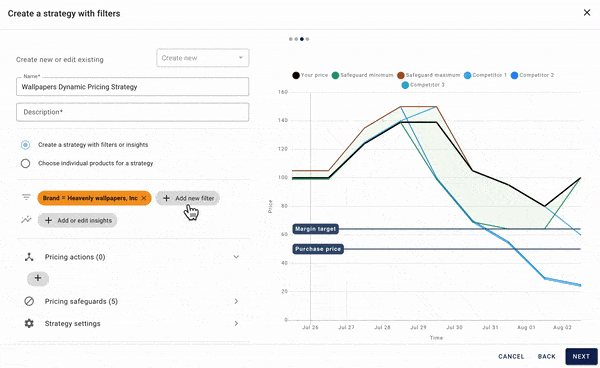Click Add or edit insights button

(77, 220)
